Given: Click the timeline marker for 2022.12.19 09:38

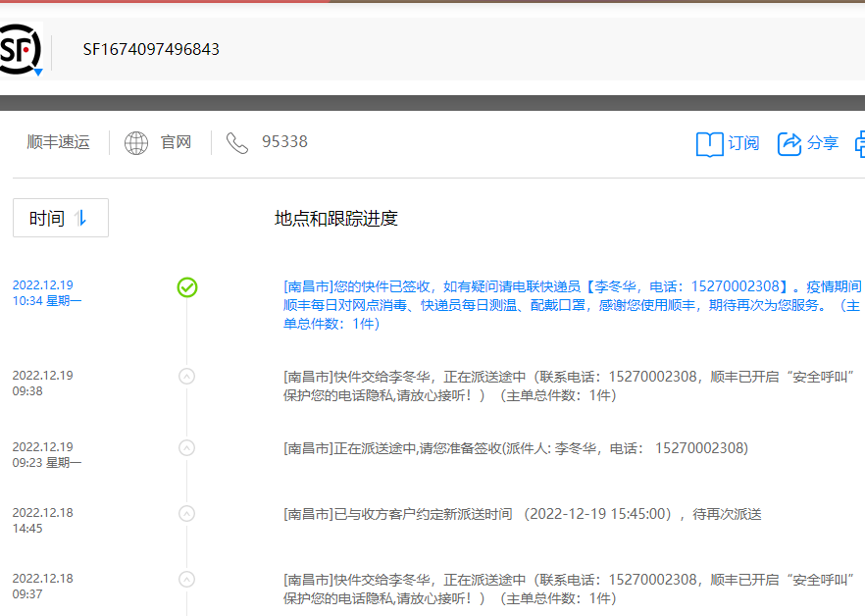Looking at the screenshot, I should tap(187, 377).
